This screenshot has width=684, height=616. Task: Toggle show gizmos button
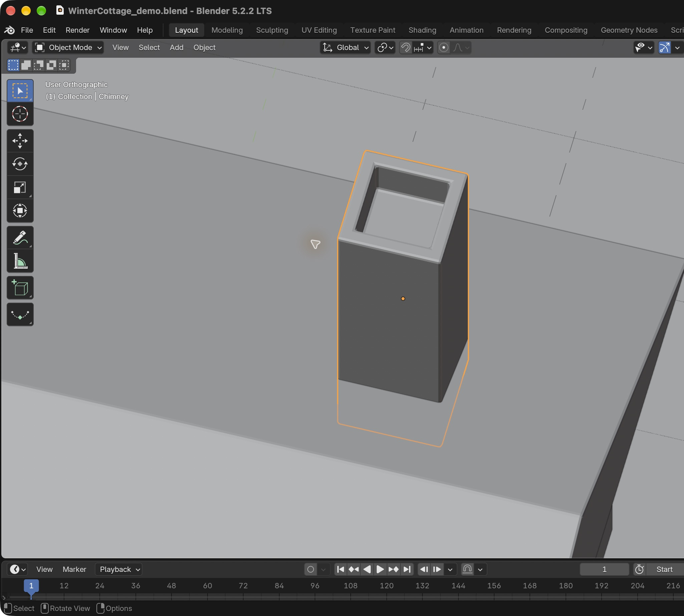tap(664, 48)
